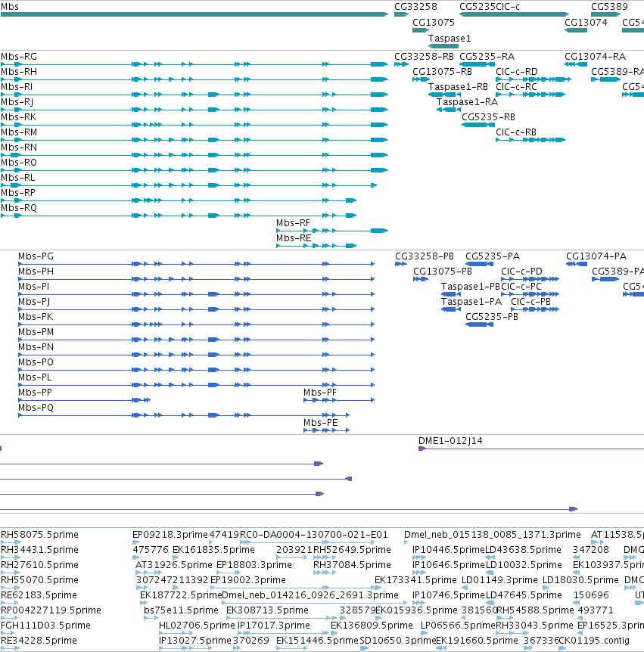644x652 pixels.
Task: Click Taspase1-RA transcript label
Action: point(467,102)
